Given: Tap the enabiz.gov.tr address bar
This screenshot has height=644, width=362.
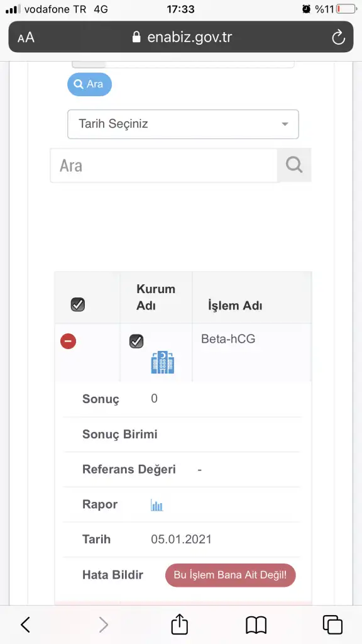Looking at the screenshot, I should tap(181, 37).
